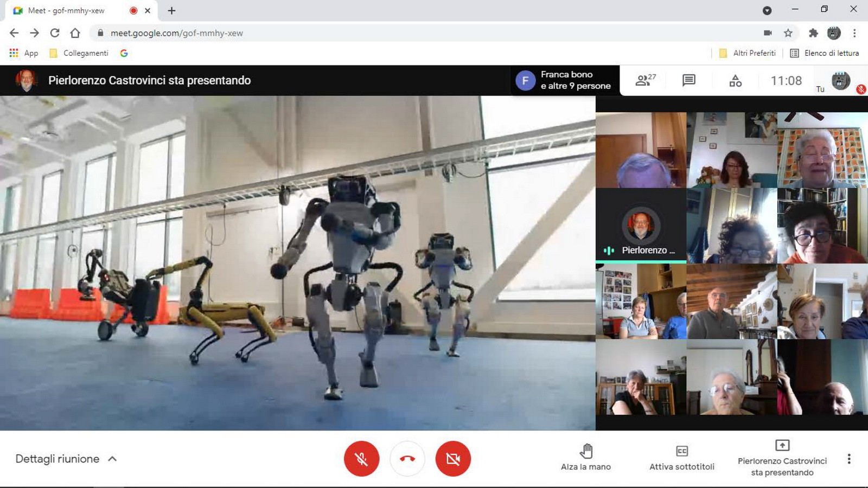Go back in browser history
Image resolution: width=868 pixels, height=488 pixels.
point(14,33)
